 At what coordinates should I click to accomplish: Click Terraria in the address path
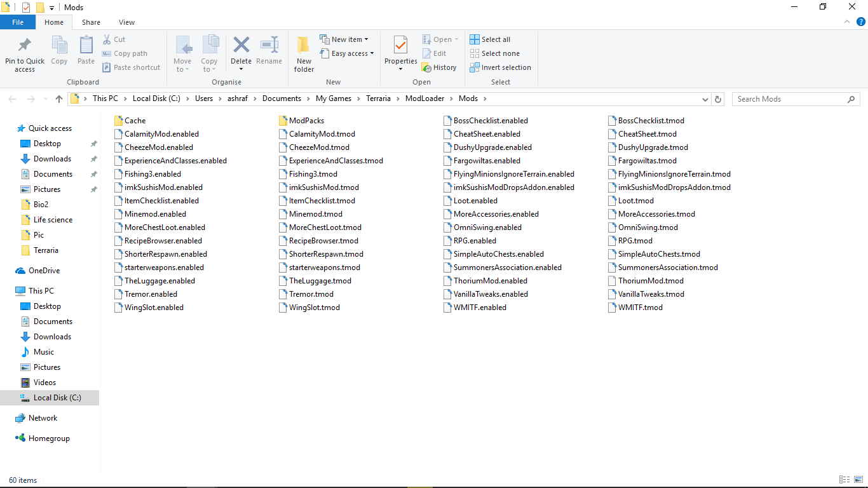pyautogui.click(x=378, y=98)
